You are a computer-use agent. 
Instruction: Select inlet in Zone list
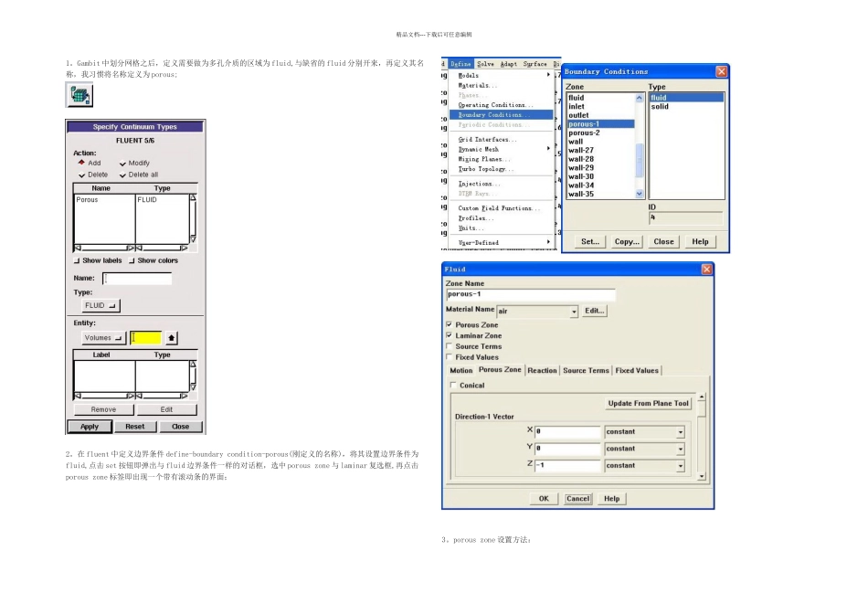600,106
